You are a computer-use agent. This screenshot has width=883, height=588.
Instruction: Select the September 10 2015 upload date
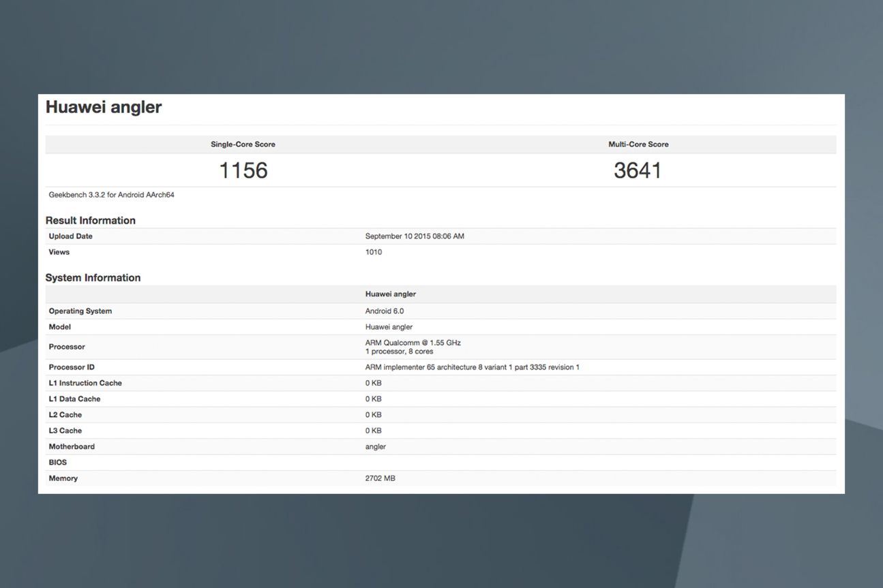pos(415,236)
